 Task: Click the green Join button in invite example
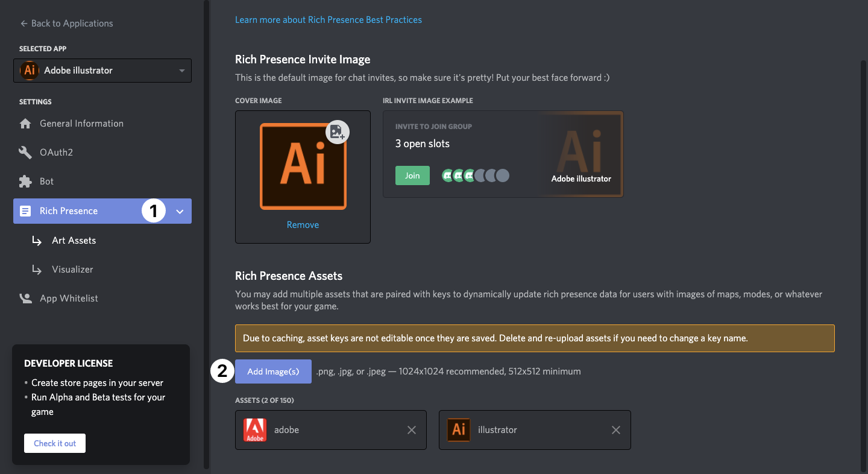pos(412,175)
